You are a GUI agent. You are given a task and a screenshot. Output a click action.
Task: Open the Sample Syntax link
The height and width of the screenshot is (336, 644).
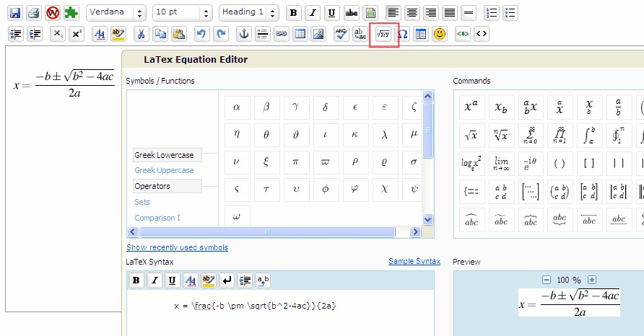click(414, 261)
